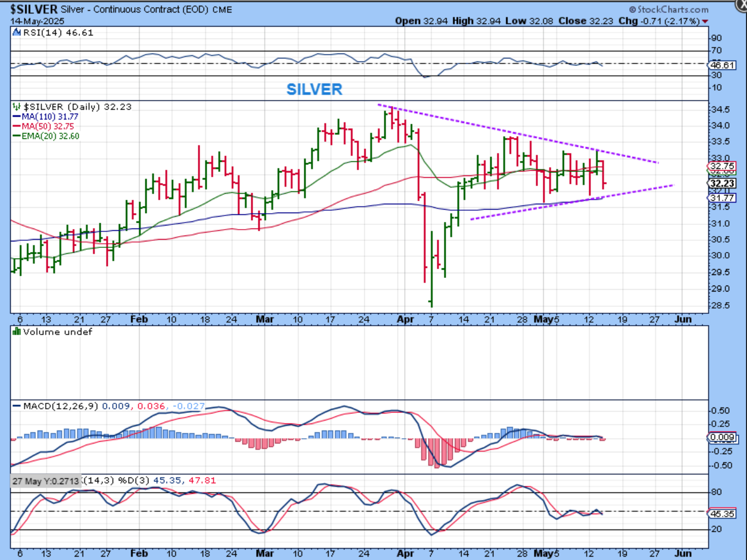Click the $SILVER candlestick legend icon
The height and width of the screenshot is (560, 747).
click(15, 107)
